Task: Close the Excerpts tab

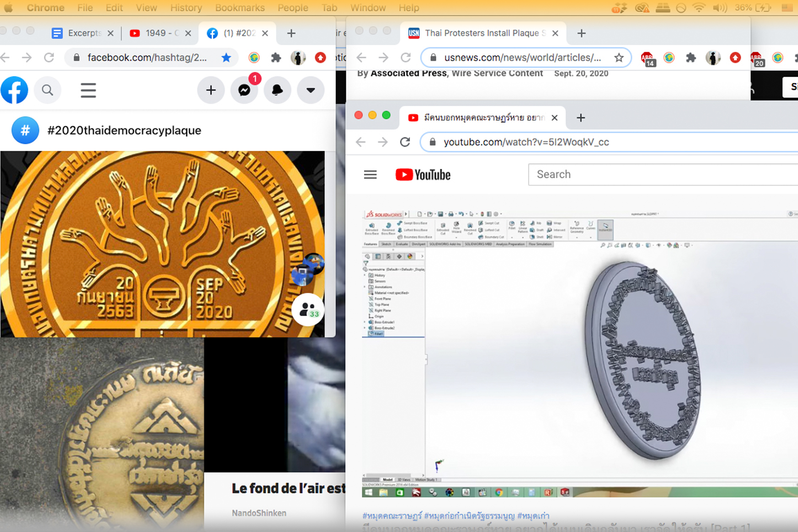Action: [110, 33]
